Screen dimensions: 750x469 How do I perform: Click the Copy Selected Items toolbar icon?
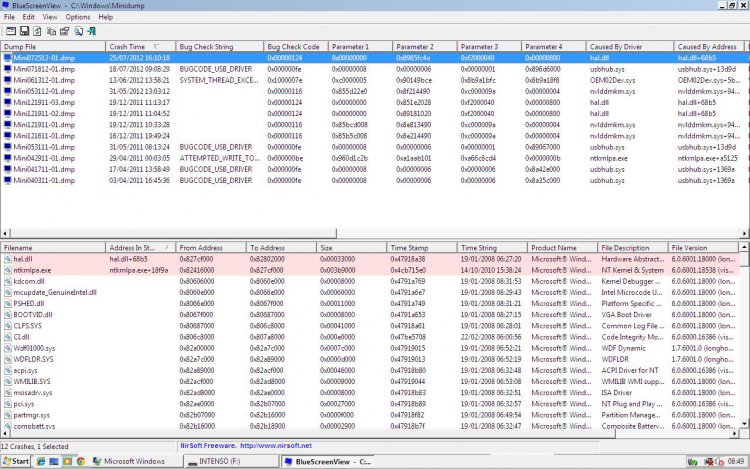pos(51,31)
